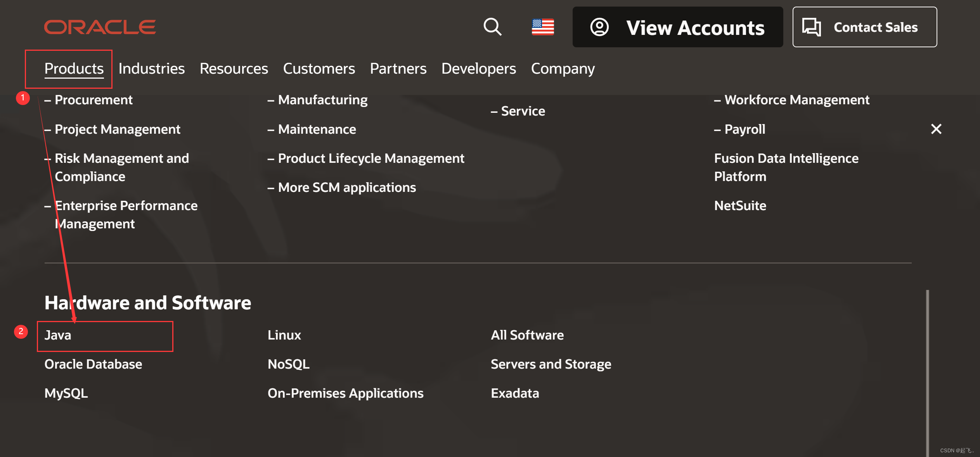The height and width of the screenshot is (457, 980).
Task: Open the MySQL link
Action: [x=66, y=393]
